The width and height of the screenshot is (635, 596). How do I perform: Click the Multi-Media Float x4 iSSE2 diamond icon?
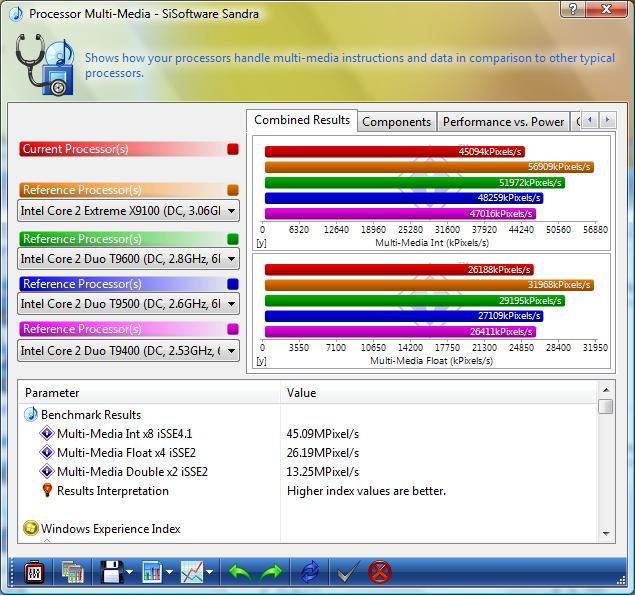(47, 452)
